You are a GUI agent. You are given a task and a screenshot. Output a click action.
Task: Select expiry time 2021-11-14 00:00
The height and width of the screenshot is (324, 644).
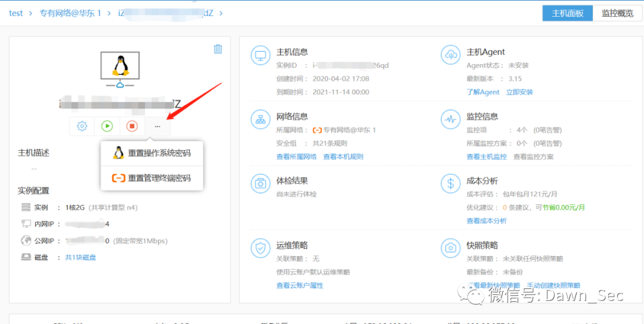tap(341, 92)
